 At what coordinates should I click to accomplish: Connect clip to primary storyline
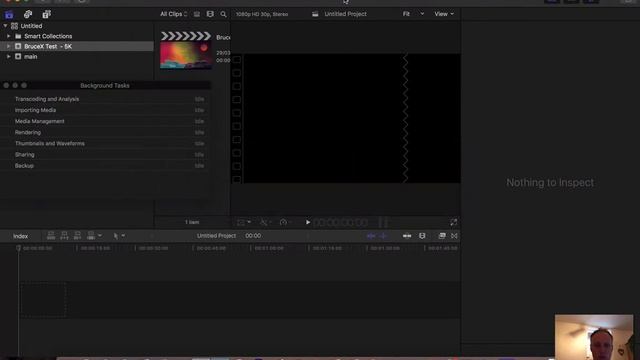(51, 236)
